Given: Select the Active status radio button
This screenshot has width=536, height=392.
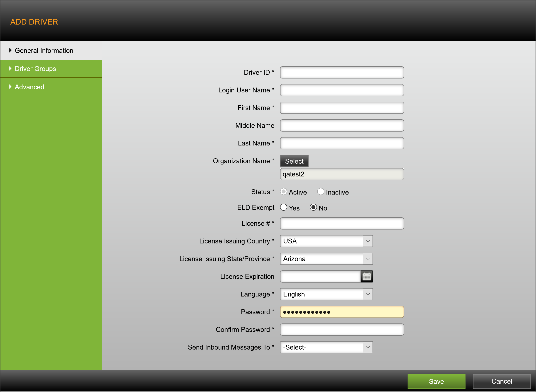Looking at the screenshot, I should [x=283, y=191].
